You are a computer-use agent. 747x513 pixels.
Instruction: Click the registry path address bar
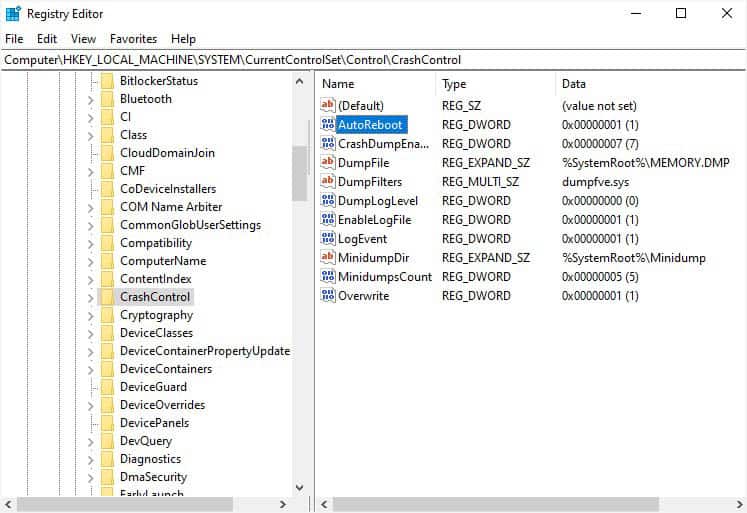374,60
